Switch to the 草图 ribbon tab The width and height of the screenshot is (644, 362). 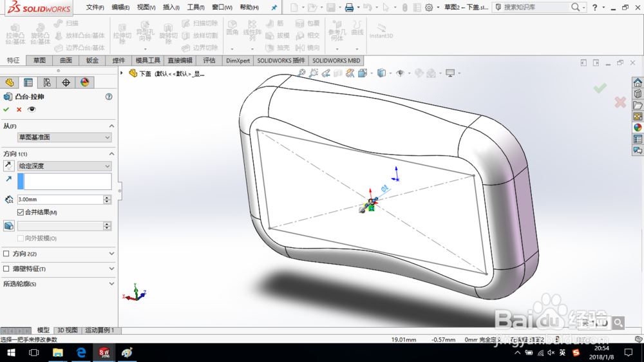(39, 61)
